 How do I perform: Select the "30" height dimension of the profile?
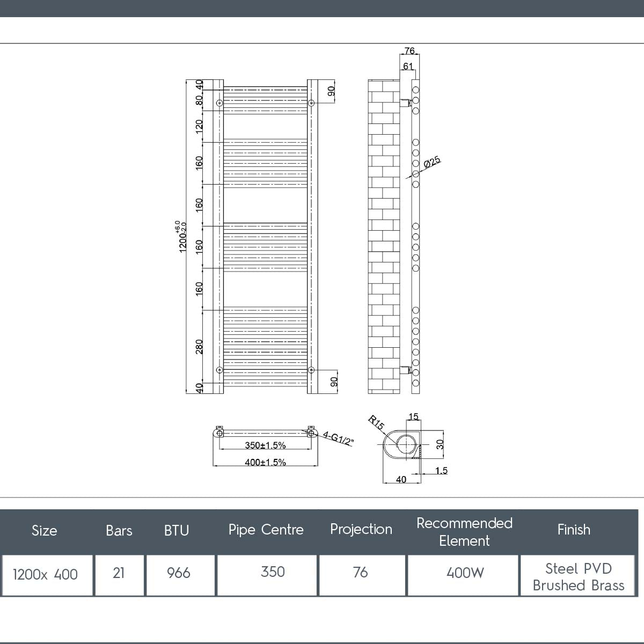pyautogui.click(x=440, y=444)
